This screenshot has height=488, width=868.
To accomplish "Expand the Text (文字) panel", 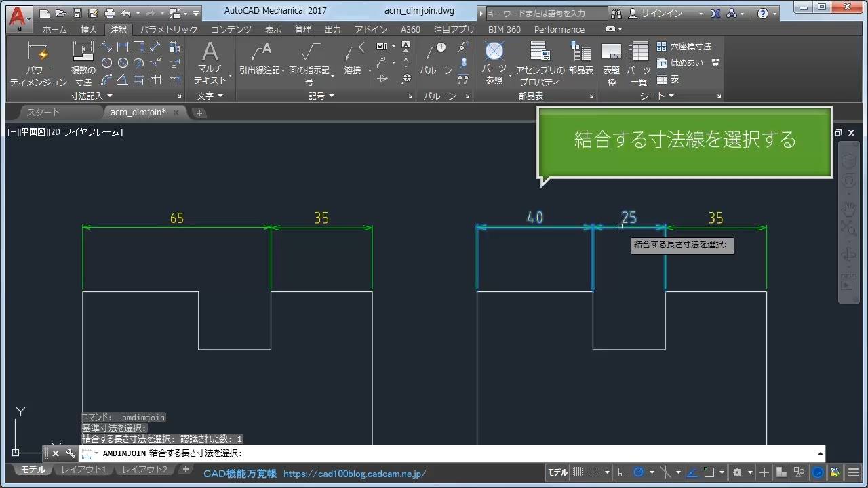I will click(x=210, y=96).
